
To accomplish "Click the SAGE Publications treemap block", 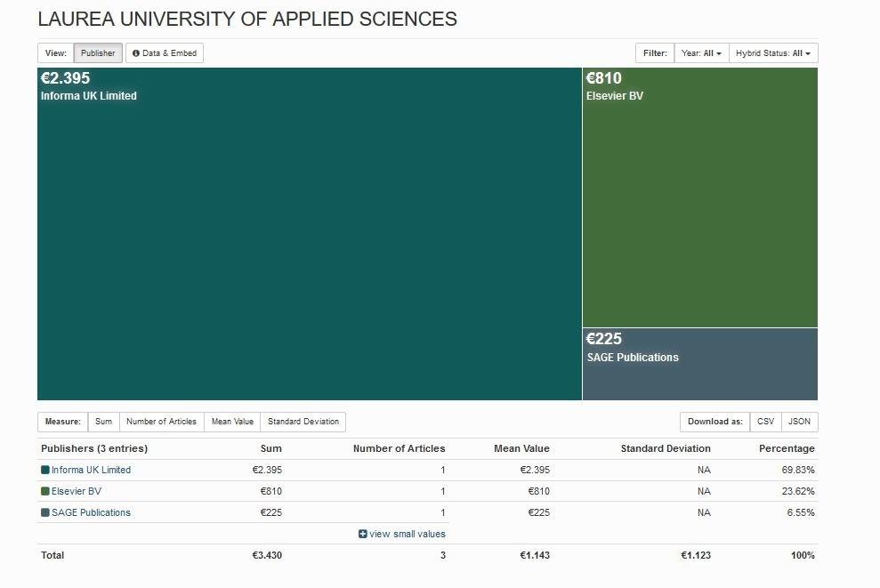I will pos(700,364).
